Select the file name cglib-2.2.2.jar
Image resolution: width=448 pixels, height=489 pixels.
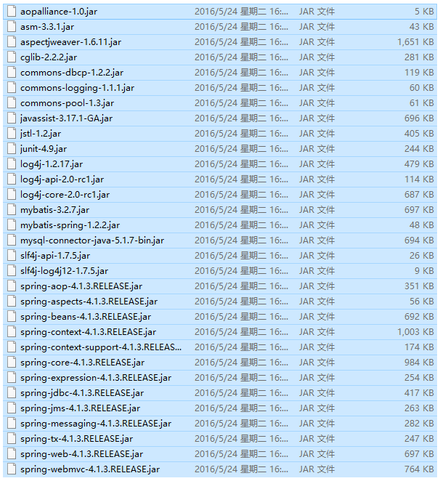49,57
